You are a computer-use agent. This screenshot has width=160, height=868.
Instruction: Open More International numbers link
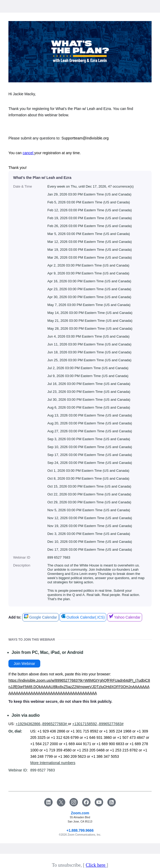[53, 762]
